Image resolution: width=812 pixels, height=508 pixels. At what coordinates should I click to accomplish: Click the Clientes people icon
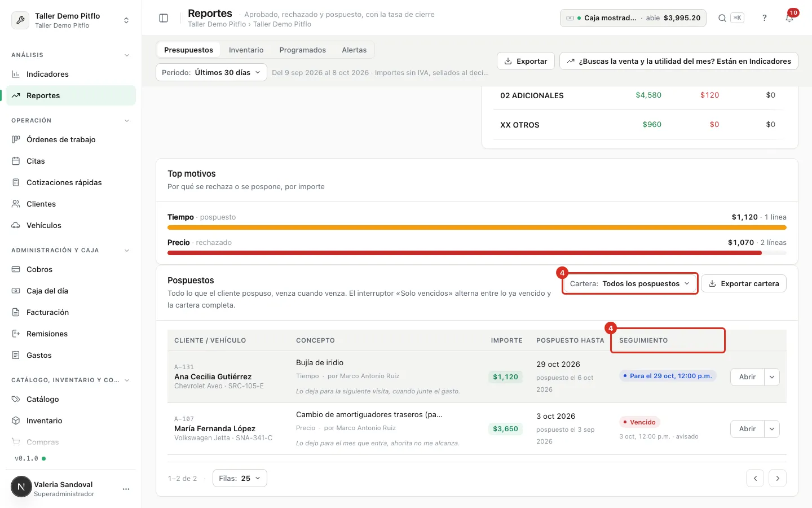(x=16, y=204)
